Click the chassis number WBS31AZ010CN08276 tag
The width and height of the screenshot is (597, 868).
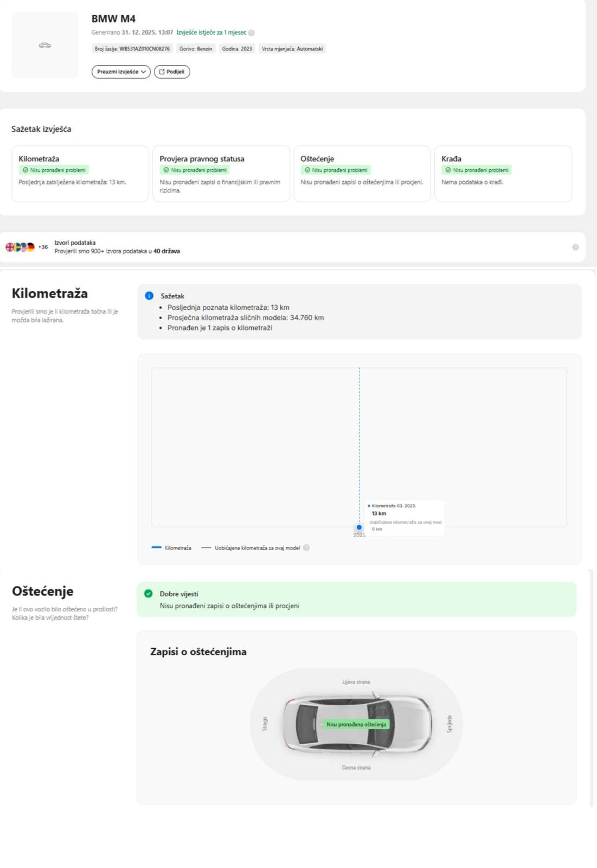coord(132,49)
